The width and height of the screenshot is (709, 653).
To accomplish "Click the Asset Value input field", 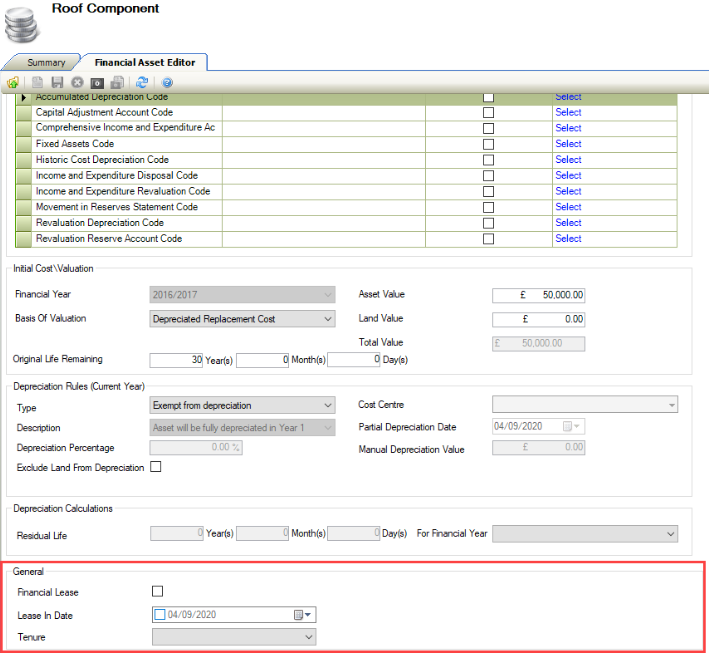I will click(x=538, y=295).
